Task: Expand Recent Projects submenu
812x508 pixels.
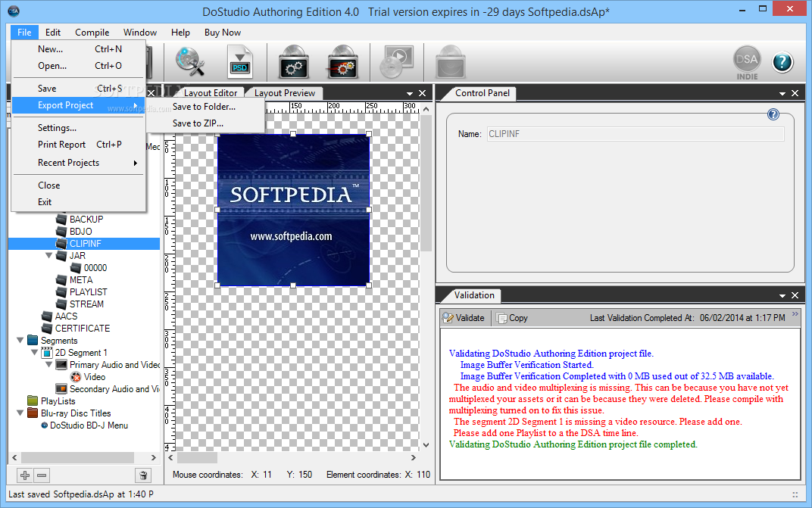Action: pos(78,163)
